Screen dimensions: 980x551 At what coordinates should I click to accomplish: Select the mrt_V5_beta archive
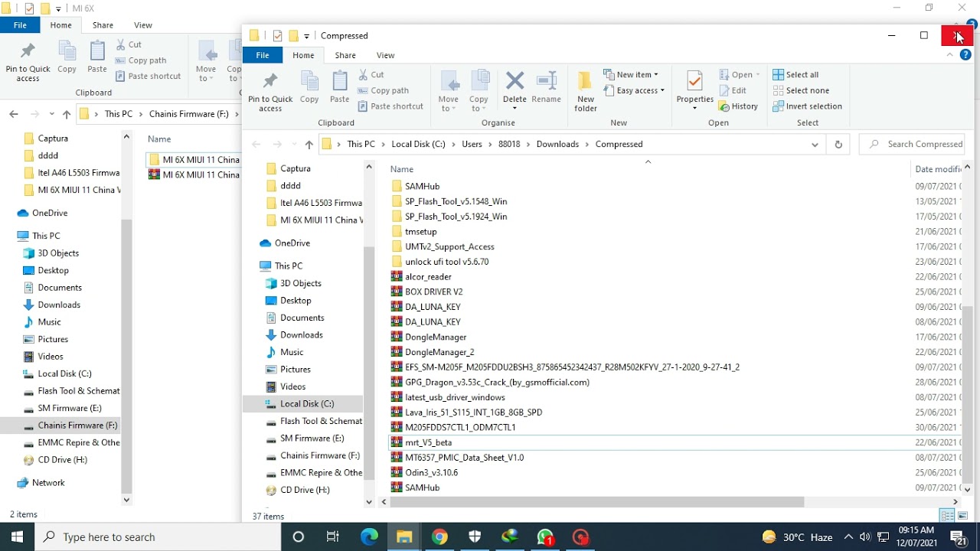pyautogui.click(x=428, y=442)
